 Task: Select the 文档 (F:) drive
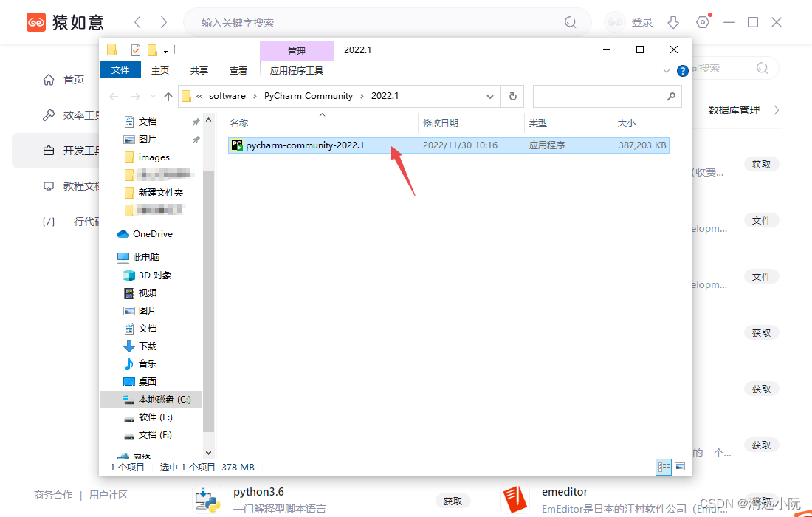point(155,434)
